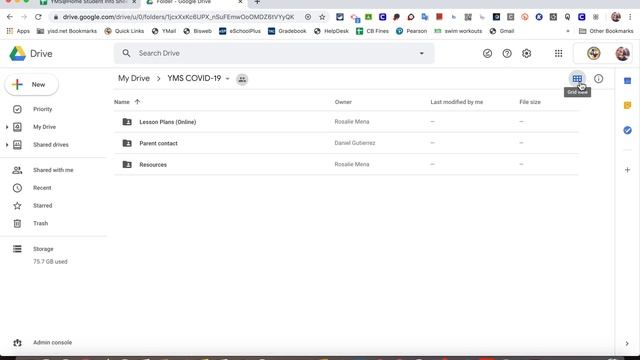Click the search magnifier icon
This screenshot has height=360, width=640.
127,53
